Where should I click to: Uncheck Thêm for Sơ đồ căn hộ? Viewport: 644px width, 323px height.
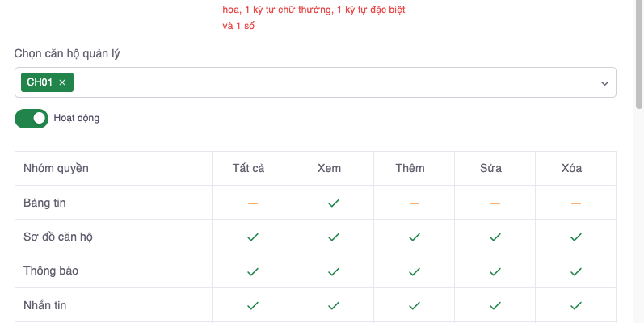click(x=414, y=237)
